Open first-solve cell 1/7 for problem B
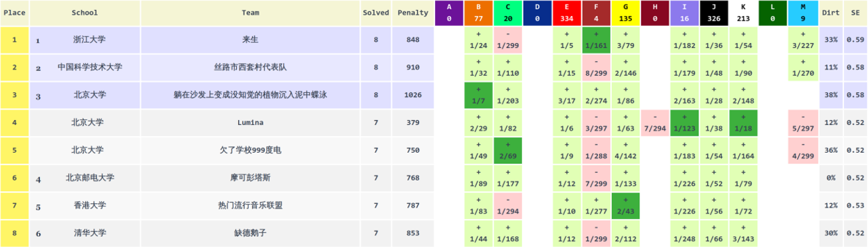 point(478,95)
